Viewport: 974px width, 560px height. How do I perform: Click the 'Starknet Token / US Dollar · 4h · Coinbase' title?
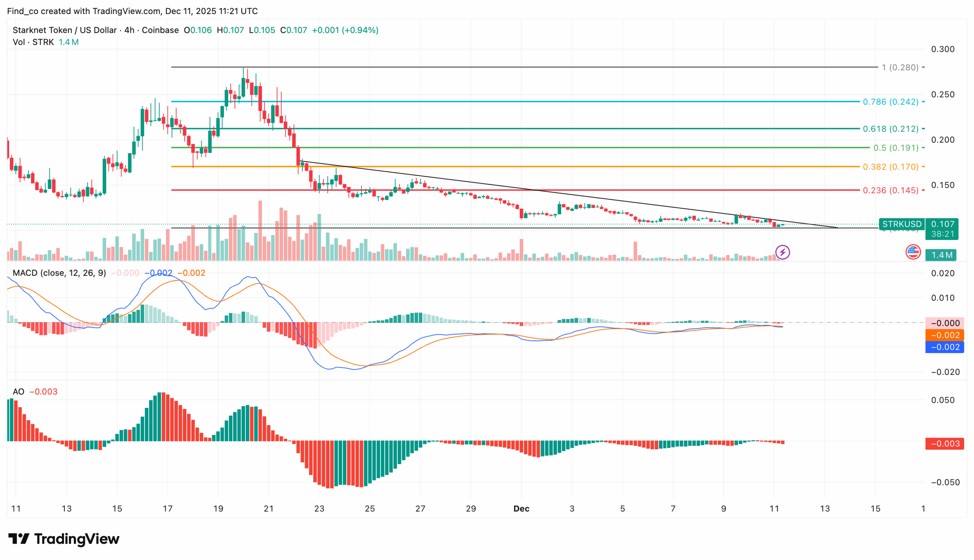point(95,30)
